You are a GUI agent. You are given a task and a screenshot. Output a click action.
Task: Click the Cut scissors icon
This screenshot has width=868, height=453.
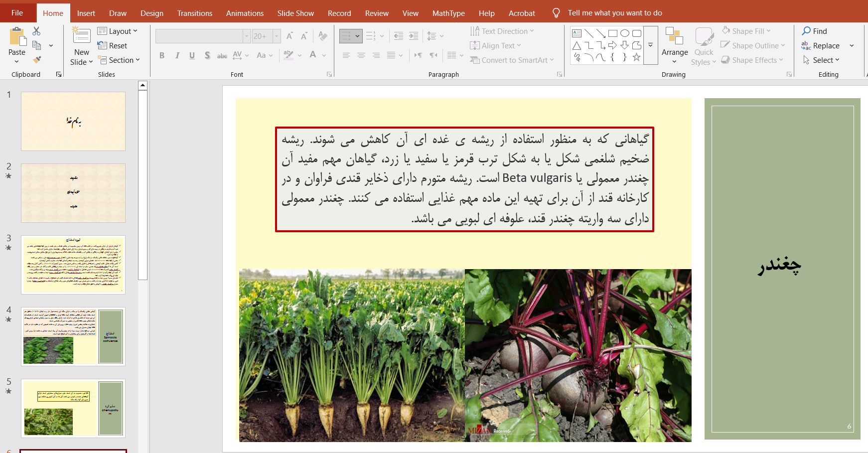pyautogui.click(x=36, y=31)
